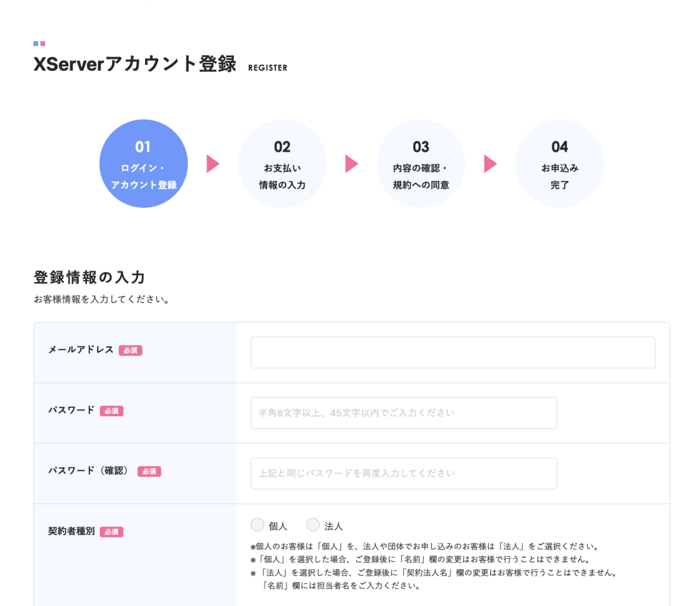Viewport: 700px width, 606px height.
Task: Click the blue and pink squares above the title
Action: (39, 44)
